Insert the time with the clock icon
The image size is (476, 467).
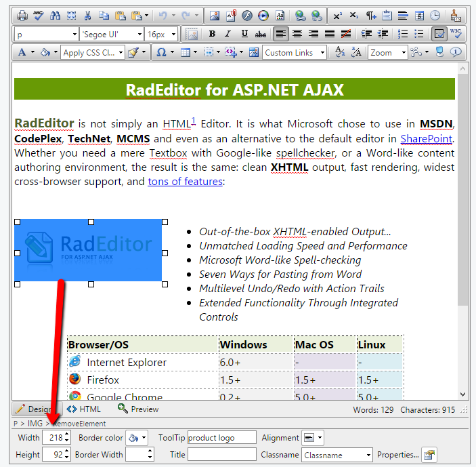point(435,16)
